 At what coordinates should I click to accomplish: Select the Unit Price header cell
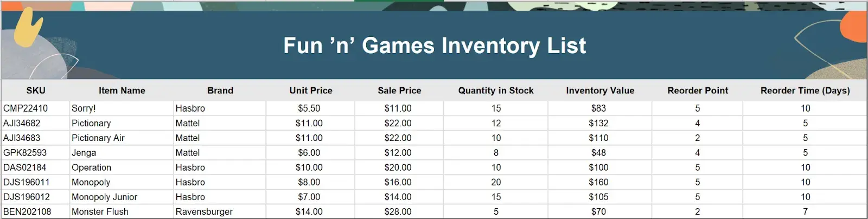310,91
